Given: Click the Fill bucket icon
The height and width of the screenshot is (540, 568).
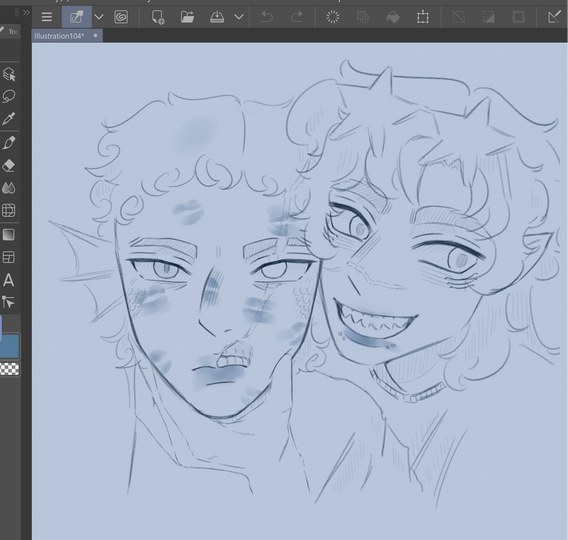Looking at the screenshot, I should click(x=393, y=17).
